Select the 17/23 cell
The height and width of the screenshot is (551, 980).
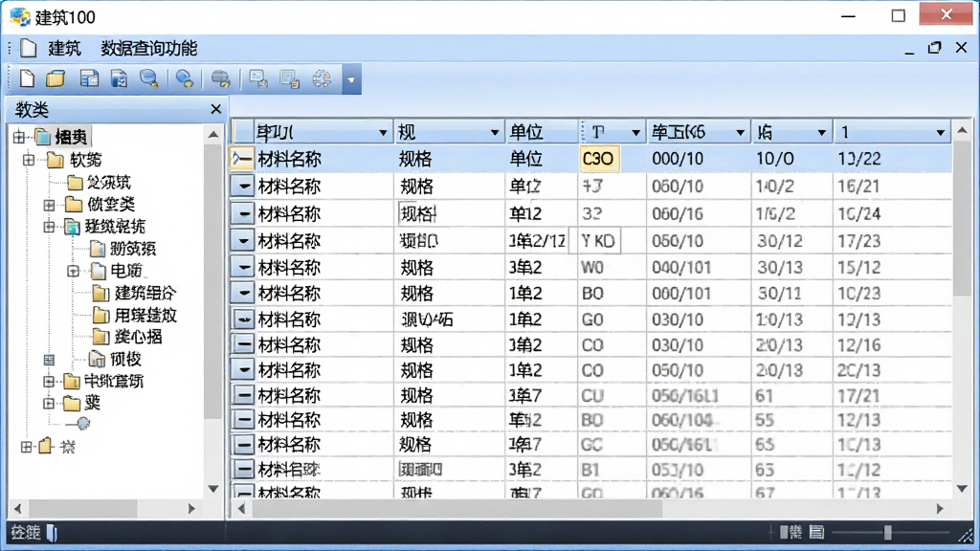892,240
